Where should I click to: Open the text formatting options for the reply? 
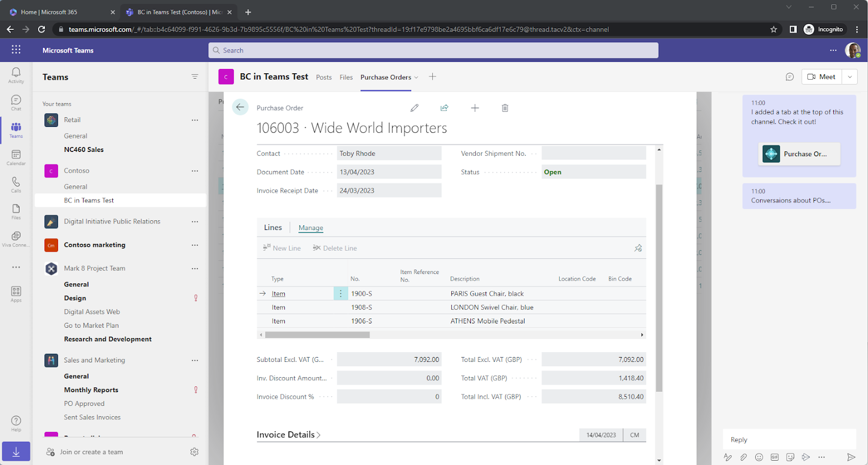click(727, 457)
